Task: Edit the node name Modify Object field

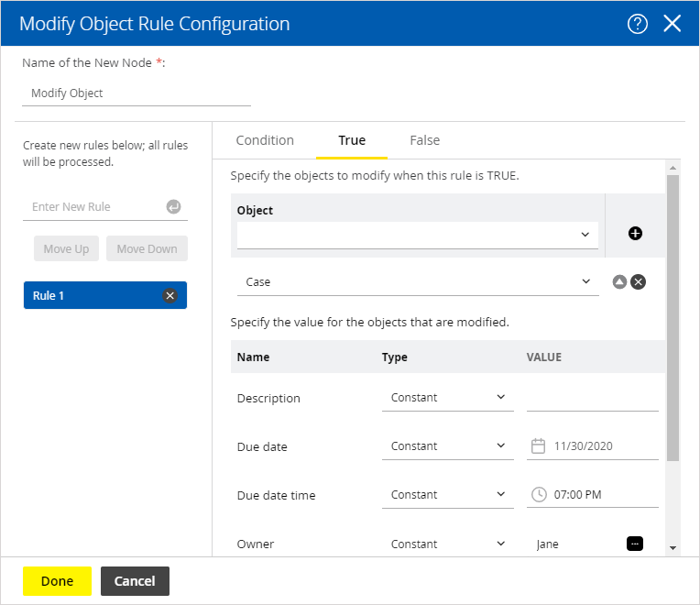Action: (137, 93)
